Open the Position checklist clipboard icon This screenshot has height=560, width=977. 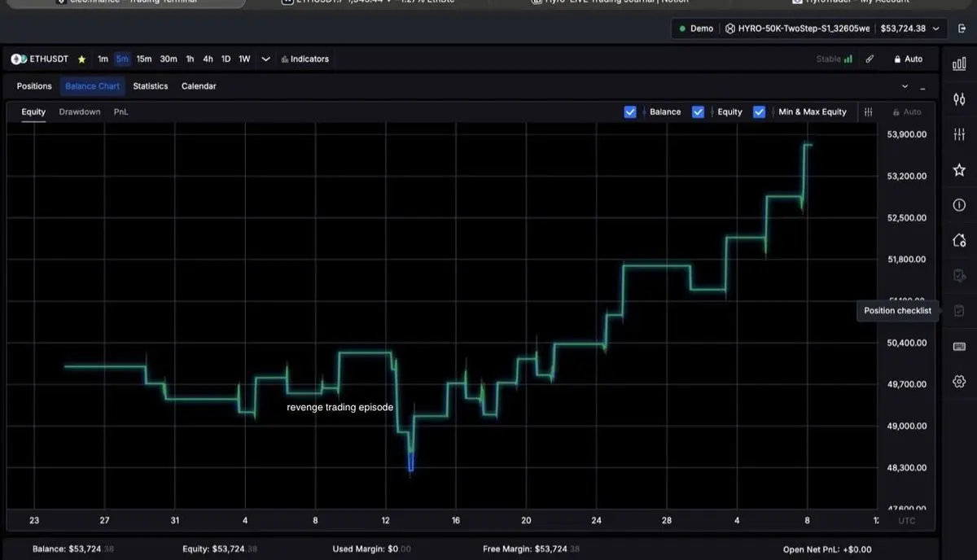click(959, 311)
